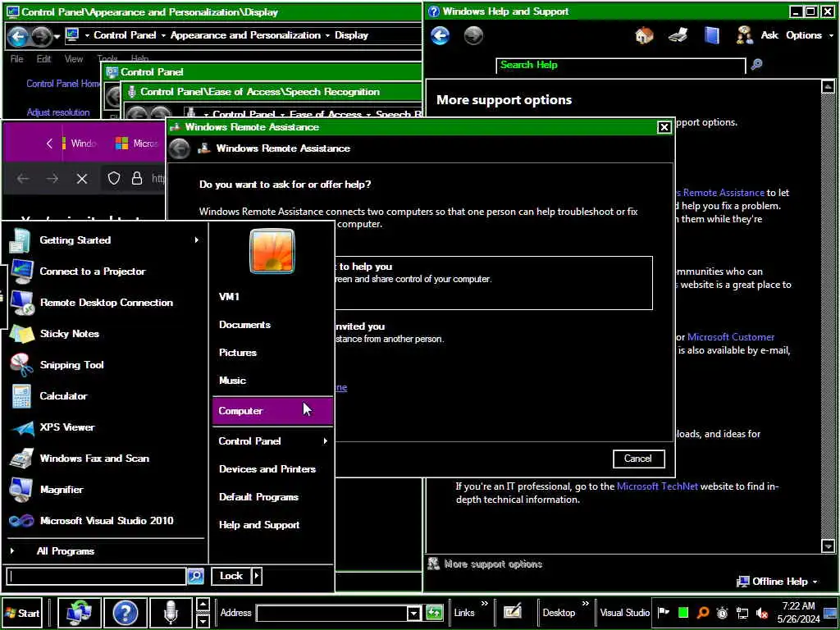Go back in the Display control panel window
Viewport: 840px width, 630px height.
click(x=18, y=36)
